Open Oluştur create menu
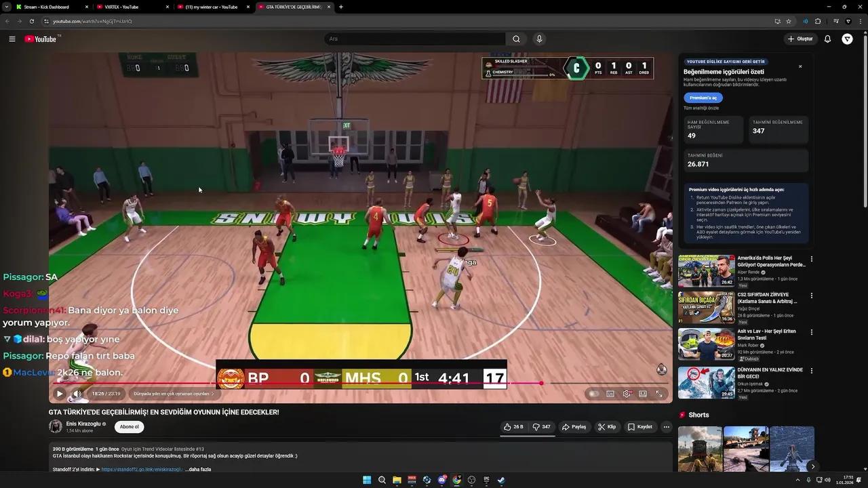This screenshot has width=868, height=488. tap(800, 39)
